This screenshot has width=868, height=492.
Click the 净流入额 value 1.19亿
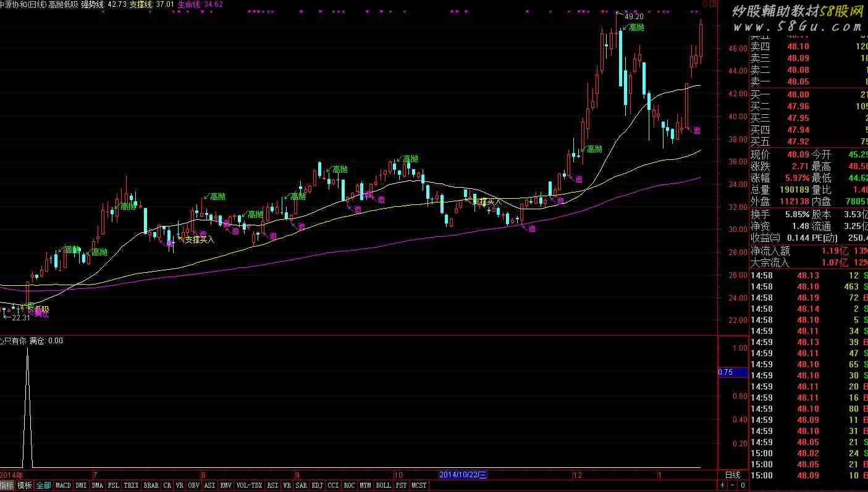(834, 251)
